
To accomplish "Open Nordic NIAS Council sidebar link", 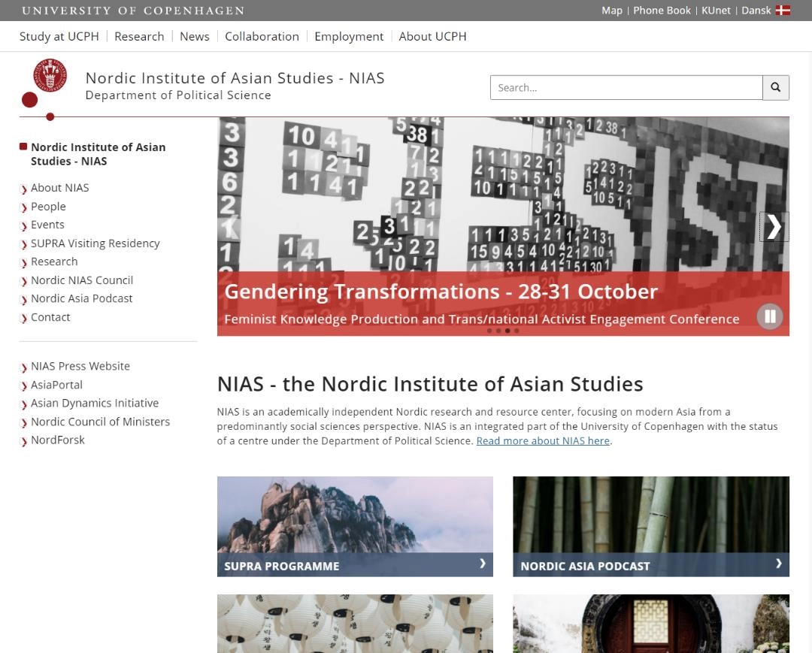I will 82,280.
